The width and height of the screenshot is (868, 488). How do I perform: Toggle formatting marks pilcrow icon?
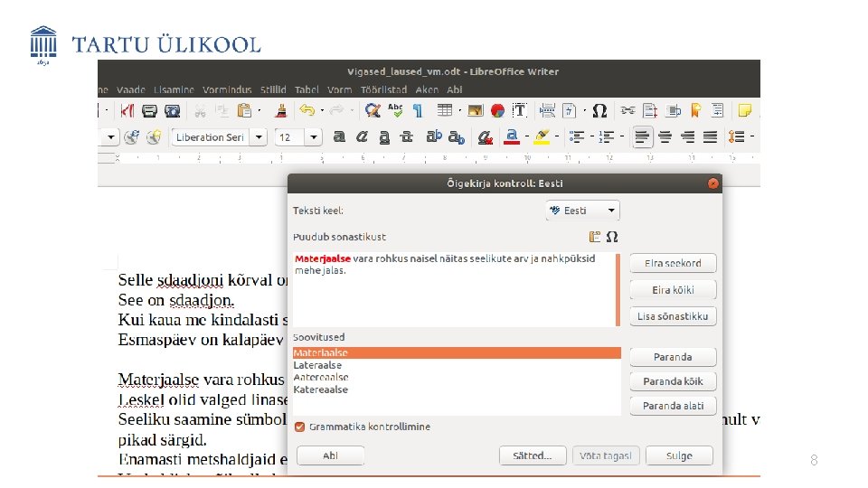(x=418, y=110)
